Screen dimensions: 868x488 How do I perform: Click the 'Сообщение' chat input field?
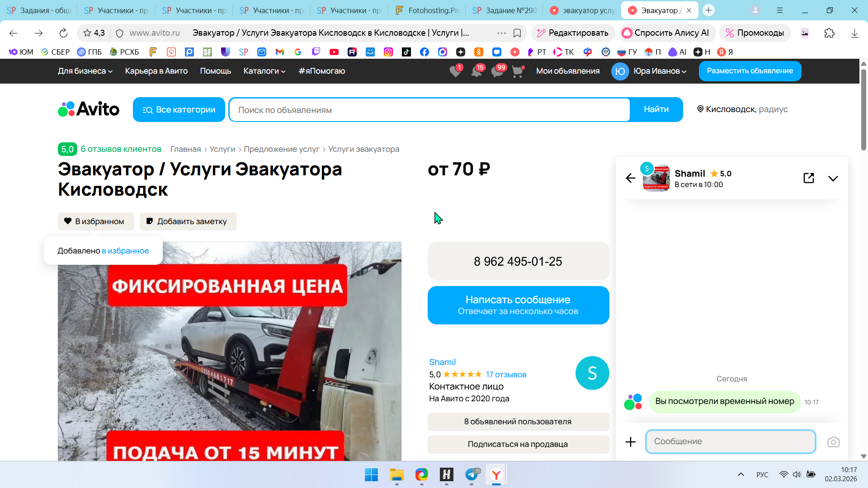[x=730, y=441]
